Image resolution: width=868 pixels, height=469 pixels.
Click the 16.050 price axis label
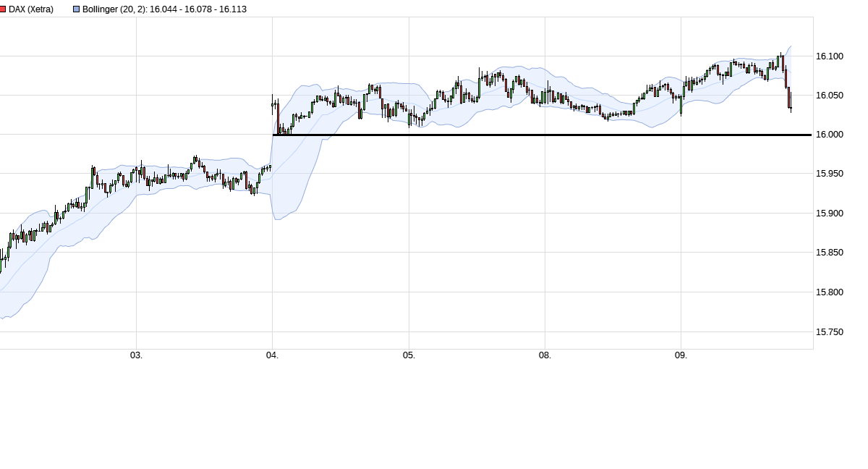pyautogui.click(x=830, y=96)
